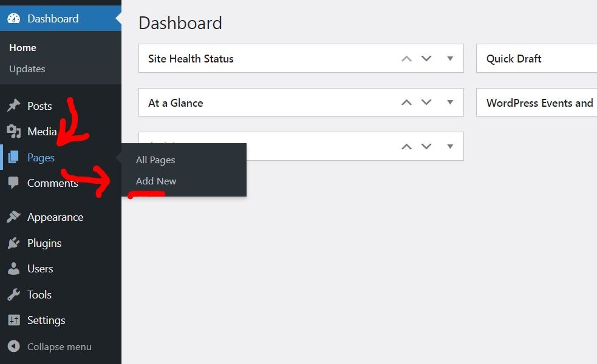Click the Comments speech bubble icon
This screenshot has height=364, width=597.
[x=14, y=183]
